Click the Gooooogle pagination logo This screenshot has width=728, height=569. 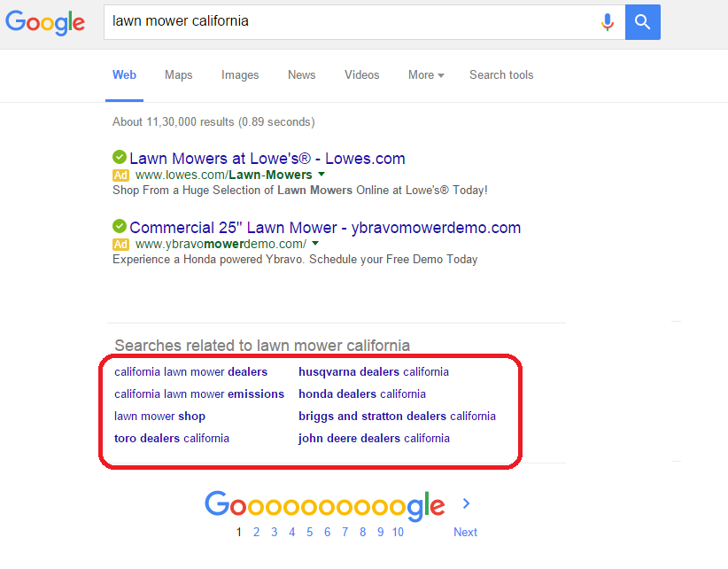coord(324,506)
